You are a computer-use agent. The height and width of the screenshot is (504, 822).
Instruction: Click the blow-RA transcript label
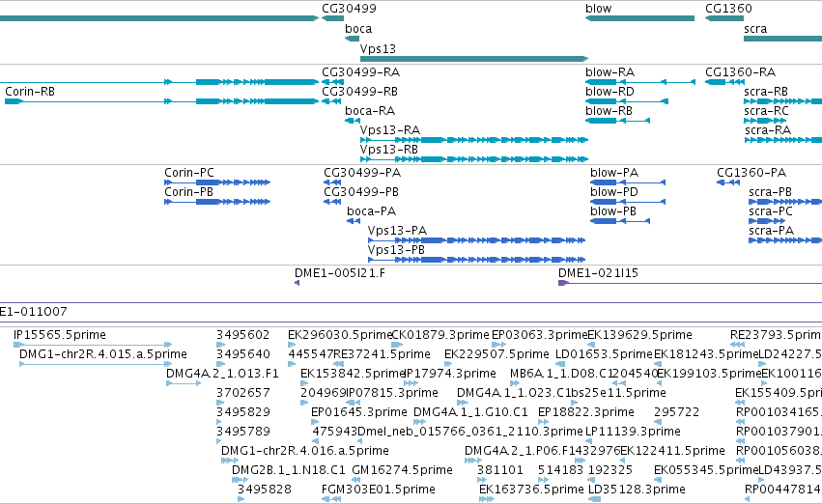click(x=610, y=72)
